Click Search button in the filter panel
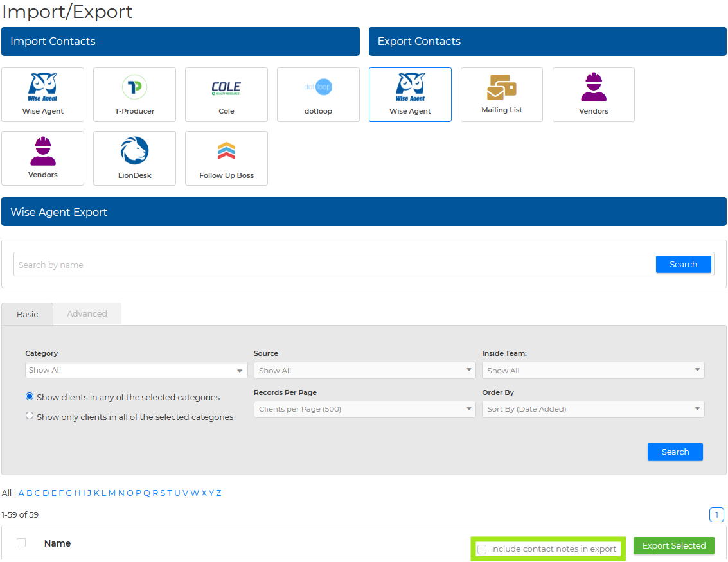 (675, 452)
